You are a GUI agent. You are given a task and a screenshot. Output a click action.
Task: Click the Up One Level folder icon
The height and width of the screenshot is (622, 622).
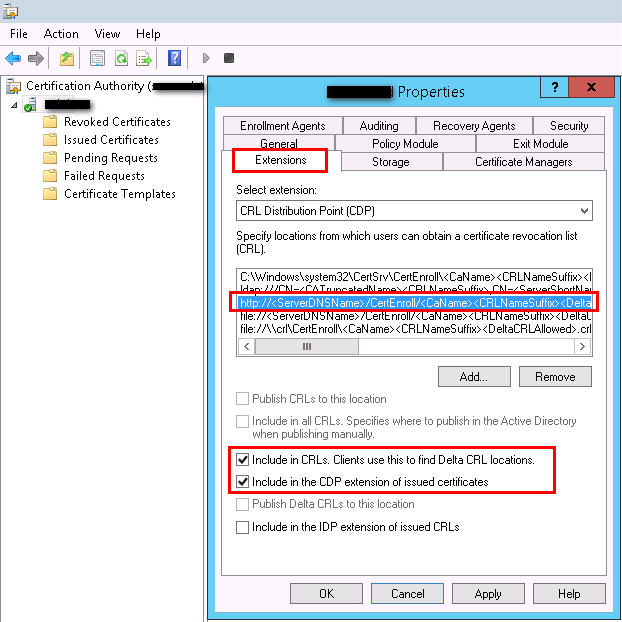click(x=67, y=58)
